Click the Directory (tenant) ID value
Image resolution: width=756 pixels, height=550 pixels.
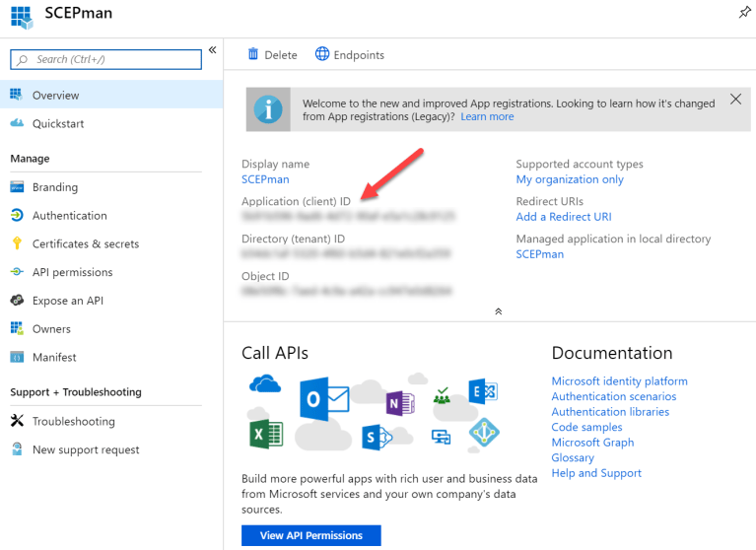click(x=346, y=253)
